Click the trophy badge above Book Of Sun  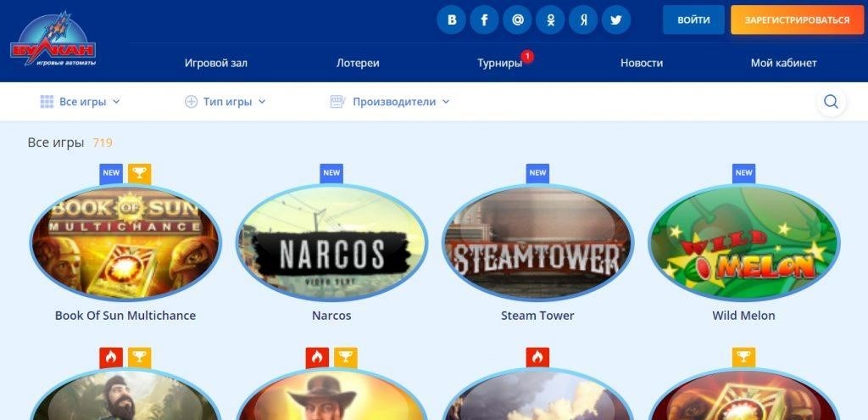pos(140,173)
